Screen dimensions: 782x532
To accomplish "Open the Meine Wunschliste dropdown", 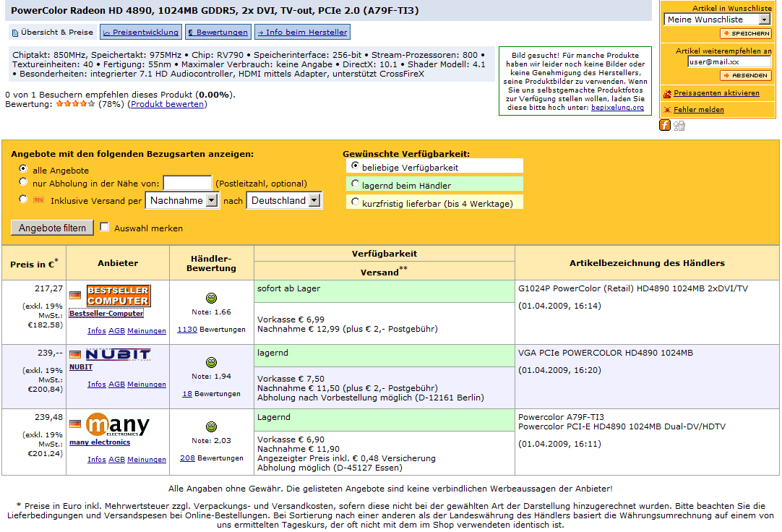I will pyautogui.click(x=717, y=20).
